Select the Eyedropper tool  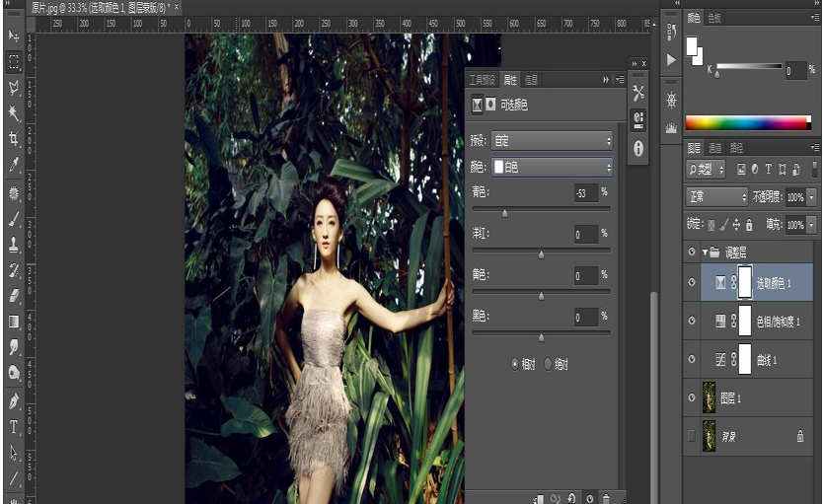(14, 165)
